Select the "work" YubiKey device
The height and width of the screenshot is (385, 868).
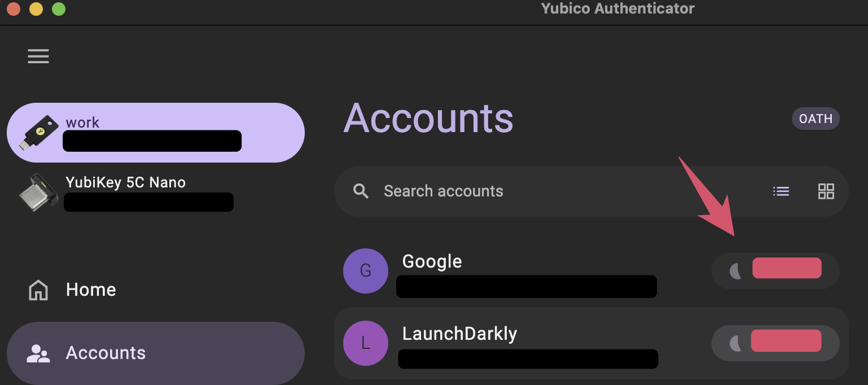pos(156,133)
